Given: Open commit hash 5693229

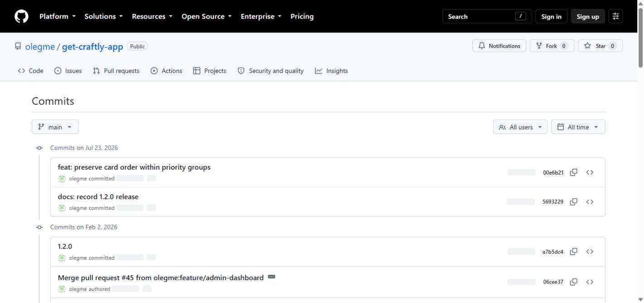Looking at the screenshot, I should [553, 202].
